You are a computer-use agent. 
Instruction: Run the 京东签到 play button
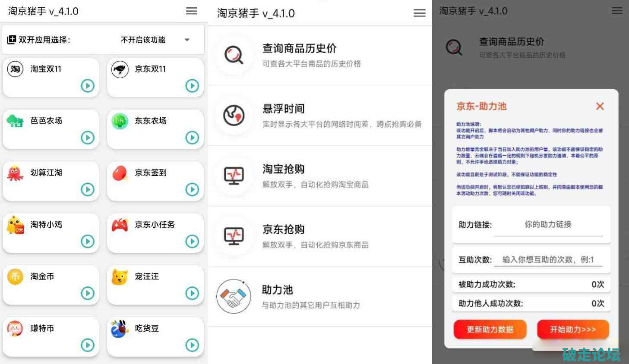[x=192, y=189]
